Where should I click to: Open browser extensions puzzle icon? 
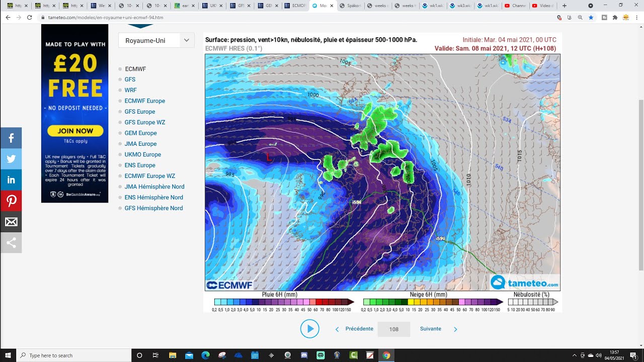tap(615, 17)
